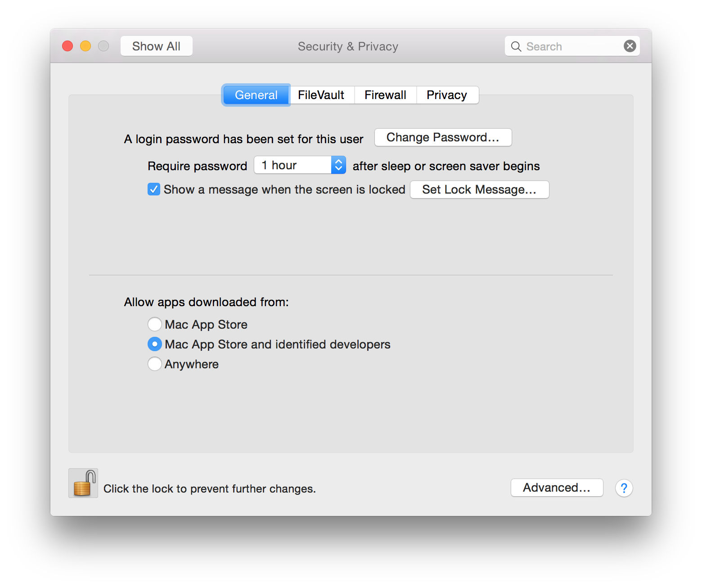This screenshot has width=702, height=588.
Task: Select the Mac App Store radio option
Action: [x=154, y=324]
